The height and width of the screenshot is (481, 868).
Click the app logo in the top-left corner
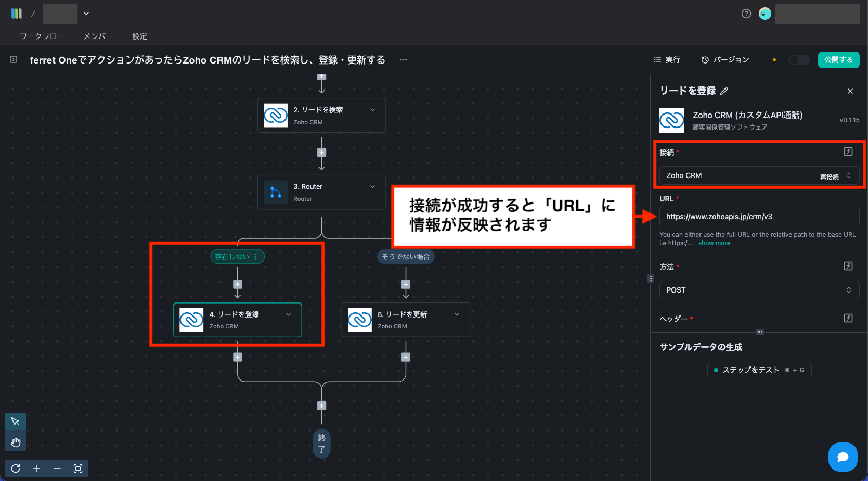click(17, 14)
